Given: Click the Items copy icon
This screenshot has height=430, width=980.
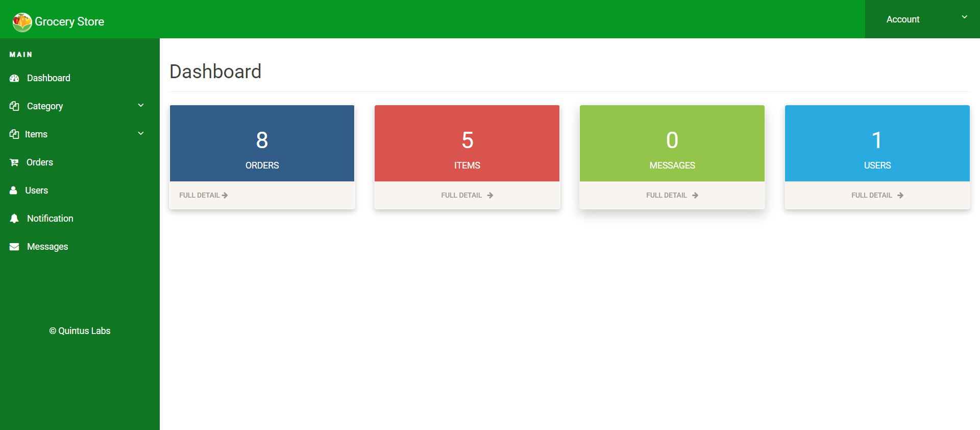Looking at the screenshot, I should pos(14,134).
